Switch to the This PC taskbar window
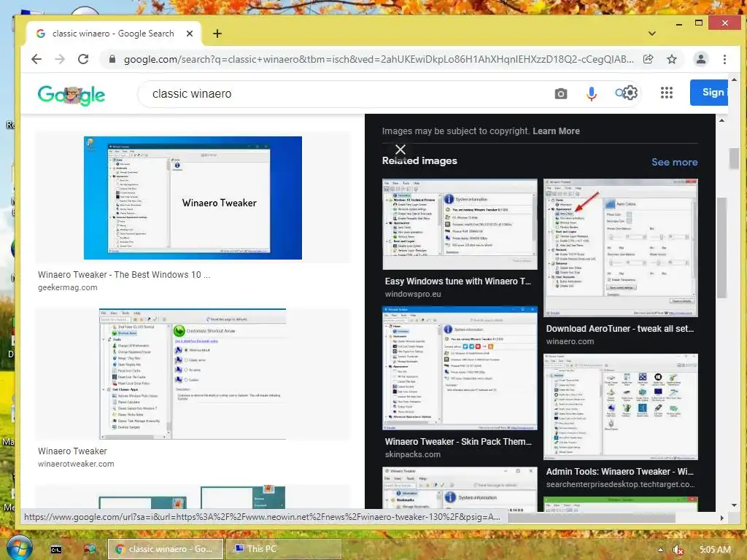Screen dimensions: 747x560 coord(284,549)
